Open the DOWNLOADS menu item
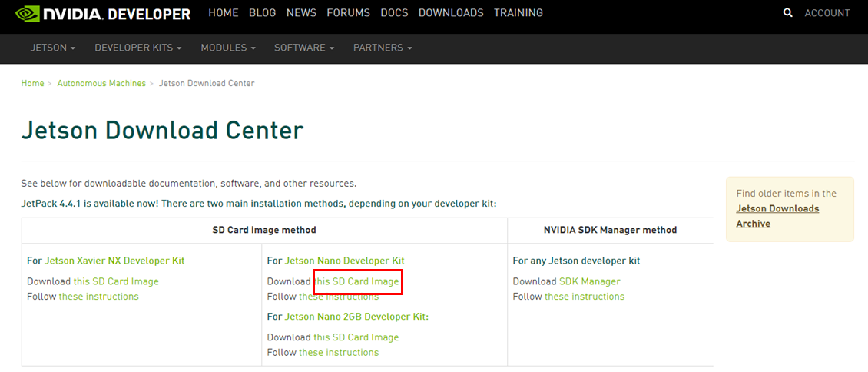The image size is (868, 372). point(451,13)
